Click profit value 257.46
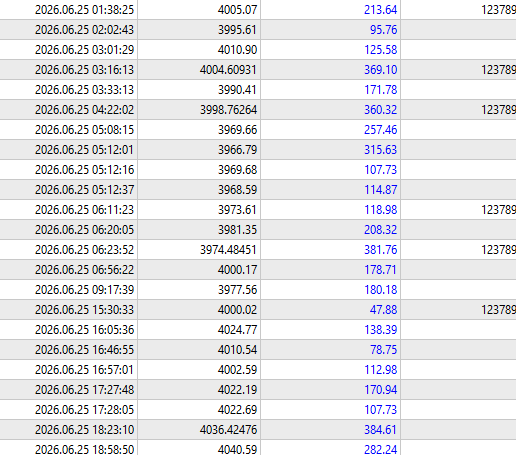The image size is (516, 455). (380, 130)
